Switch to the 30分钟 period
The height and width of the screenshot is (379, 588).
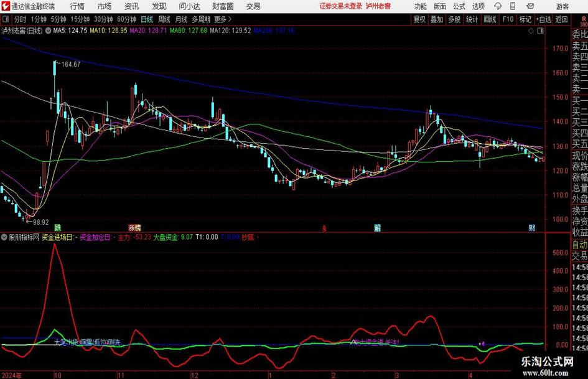(103, 19)
